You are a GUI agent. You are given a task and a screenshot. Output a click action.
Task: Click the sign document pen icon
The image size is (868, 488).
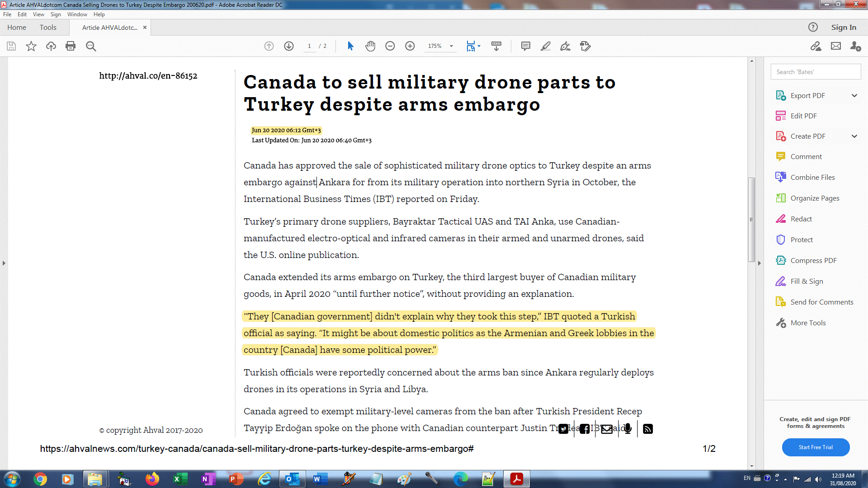pos(566,46)
